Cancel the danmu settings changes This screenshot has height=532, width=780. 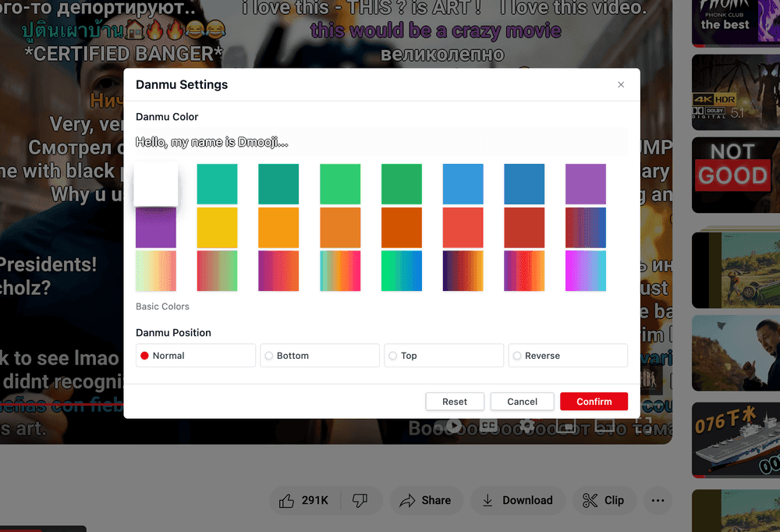click(x=522, y=402)
